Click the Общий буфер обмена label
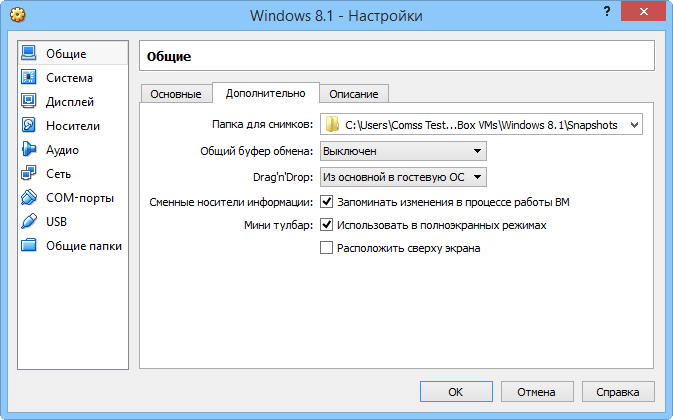 point(256,151)
